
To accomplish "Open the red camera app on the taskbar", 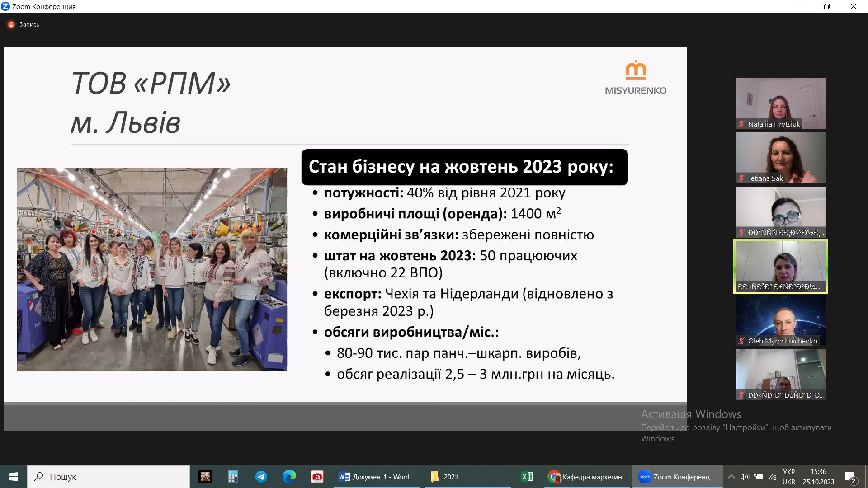I will click(x=317, y=477).
